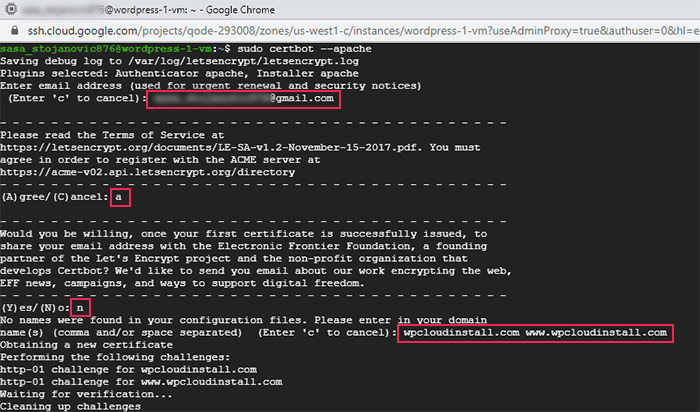The image size is (700, 412).
Task: Click 'http-01 challenge for www.wpcloudinstall.com' line
Action: 141,382
